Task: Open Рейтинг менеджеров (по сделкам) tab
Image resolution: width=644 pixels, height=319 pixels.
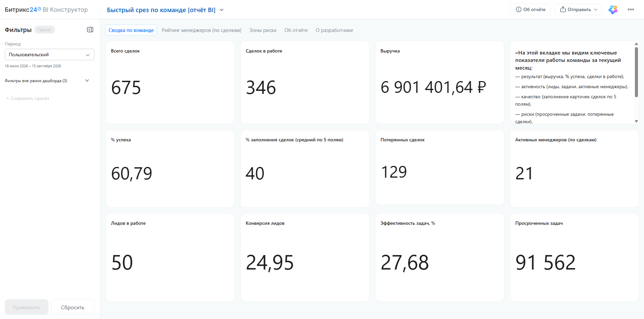Action: [202, 30]
